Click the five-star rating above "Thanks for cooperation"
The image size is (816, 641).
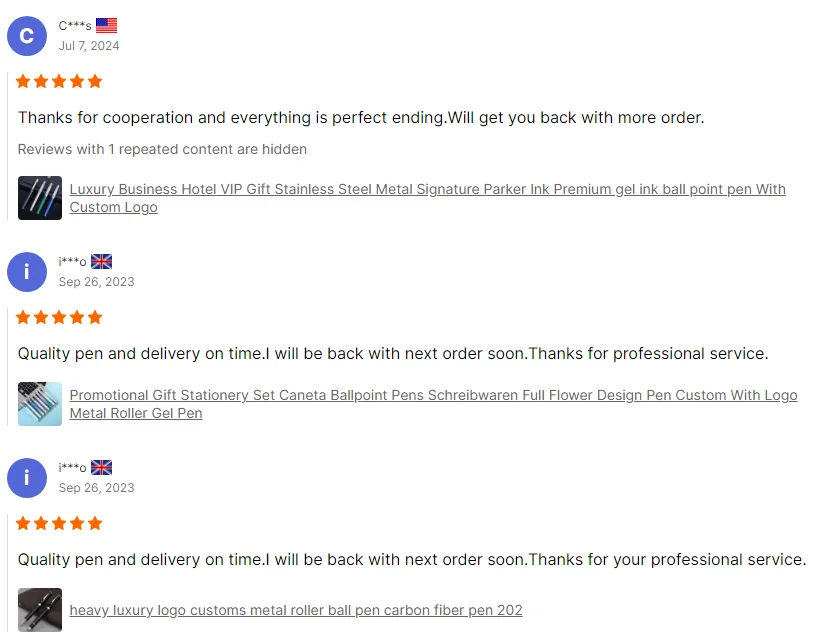[x=59, y=81]
